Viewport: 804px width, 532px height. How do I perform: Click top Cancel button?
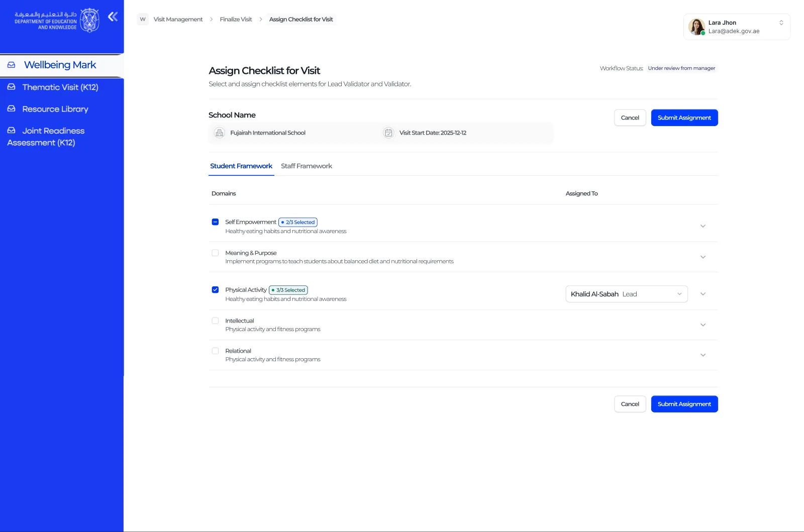pyautogui.click(x=630, y=118)
